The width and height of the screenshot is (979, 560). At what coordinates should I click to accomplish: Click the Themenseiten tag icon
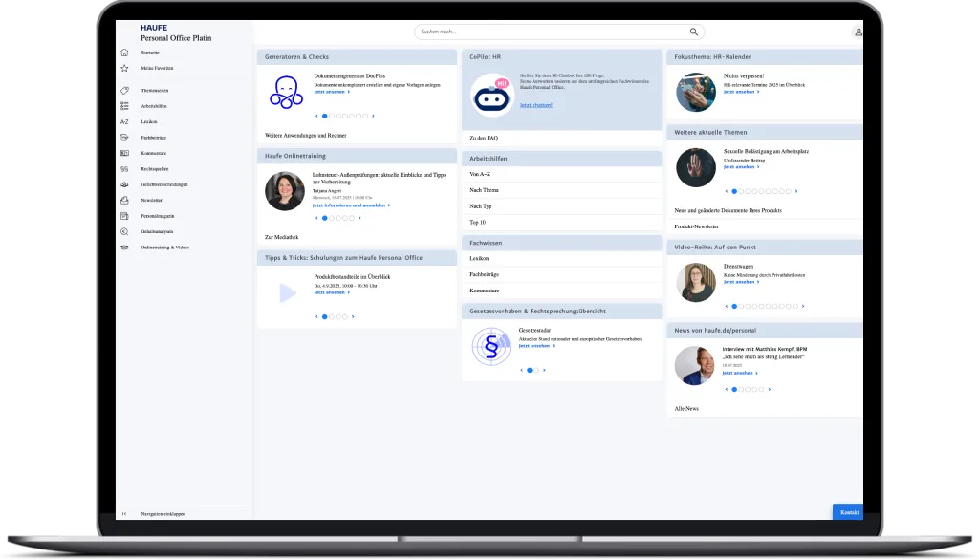click(x=124, y=91)
